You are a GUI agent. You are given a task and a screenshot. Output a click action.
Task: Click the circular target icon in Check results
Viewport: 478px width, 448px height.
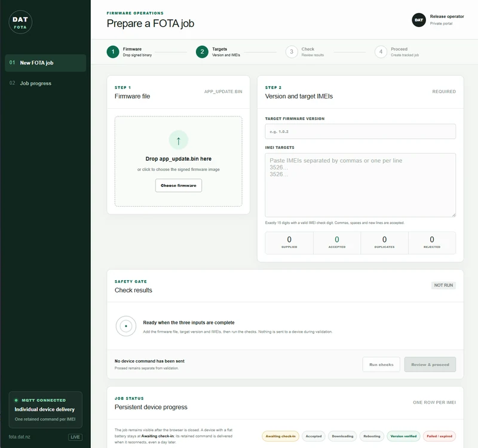[126, 326]
